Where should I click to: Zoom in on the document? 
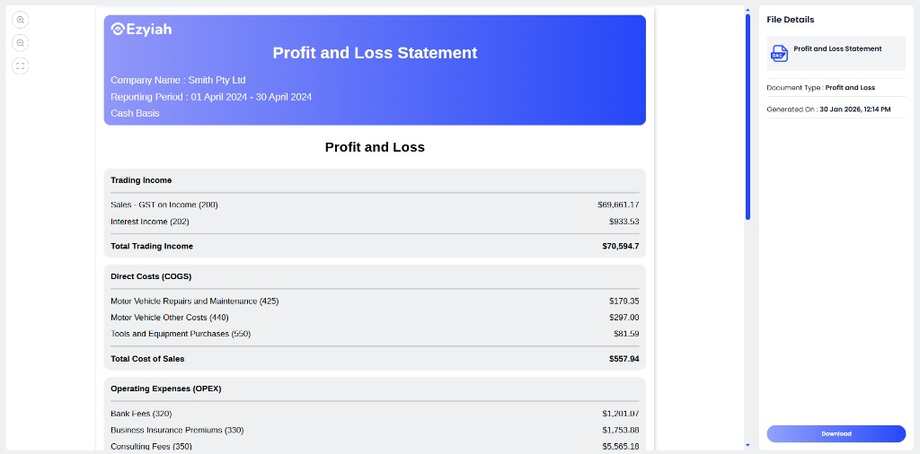[x=21, y=20]
